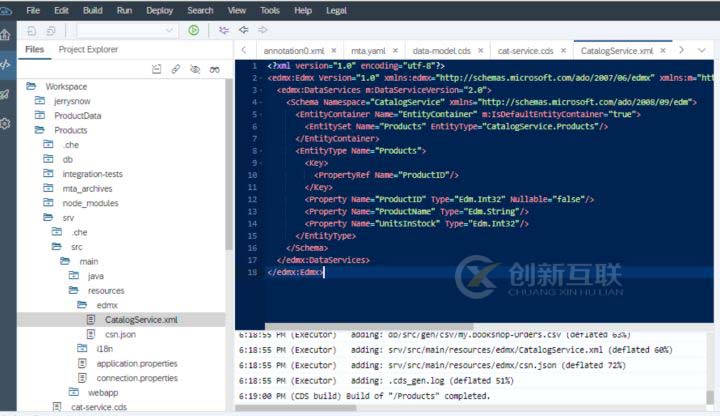The height and width of the screenshot is (416, 720).
Task: Select the annotation0.xml editor tab
Action: (294, 51)
